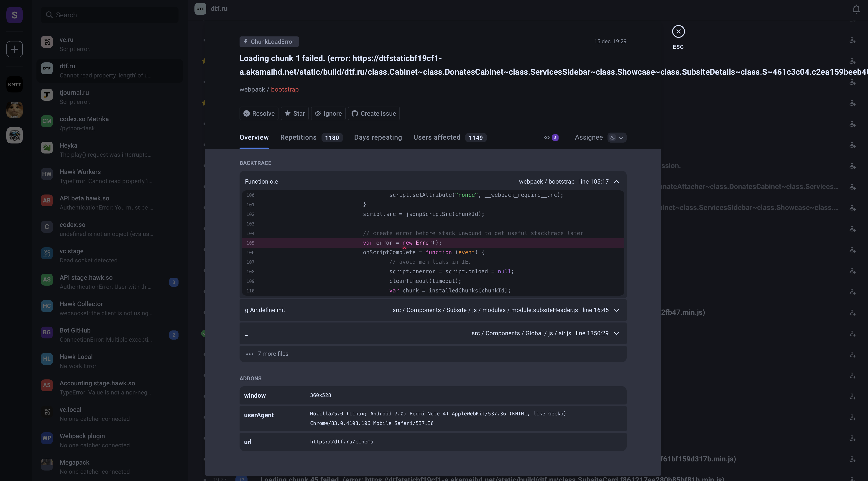The height and width of the screenshot is (481, 868).
Task: Open the Assignee dropdown chevron
Action: tap(621, 138)
